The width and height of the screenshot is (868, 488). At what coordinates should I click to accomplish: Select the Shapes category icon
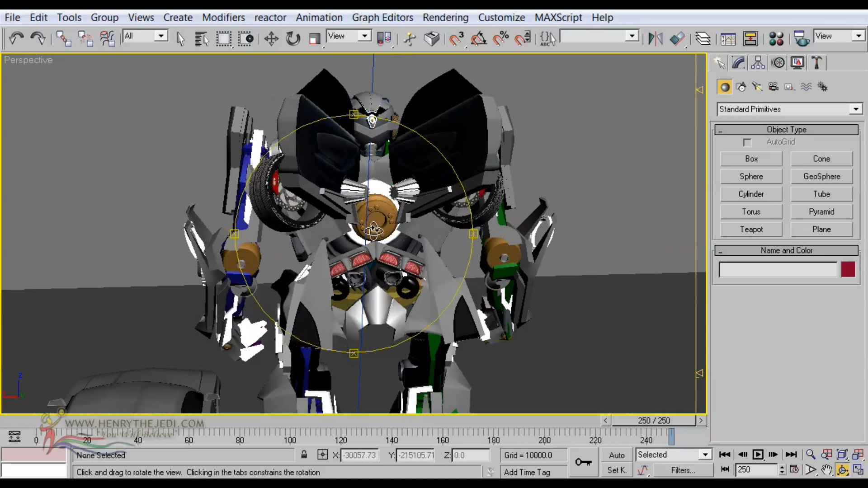click(741, 87)
